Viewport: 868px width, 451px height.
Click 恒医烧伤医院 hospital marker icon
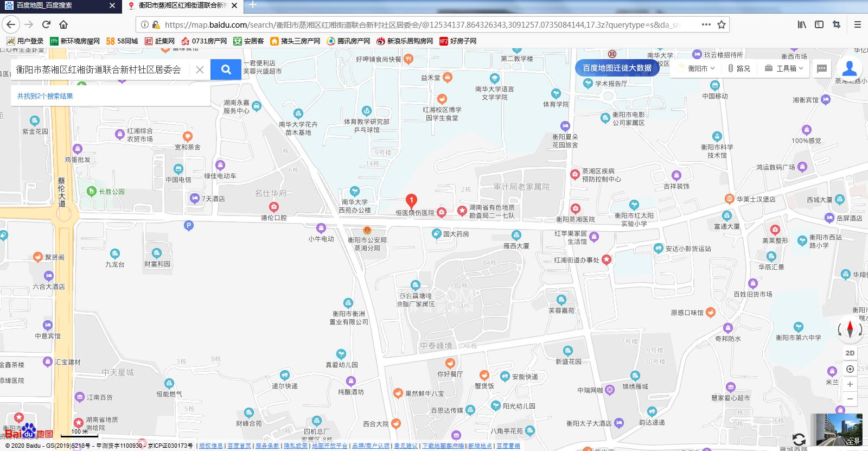(442, 213)
